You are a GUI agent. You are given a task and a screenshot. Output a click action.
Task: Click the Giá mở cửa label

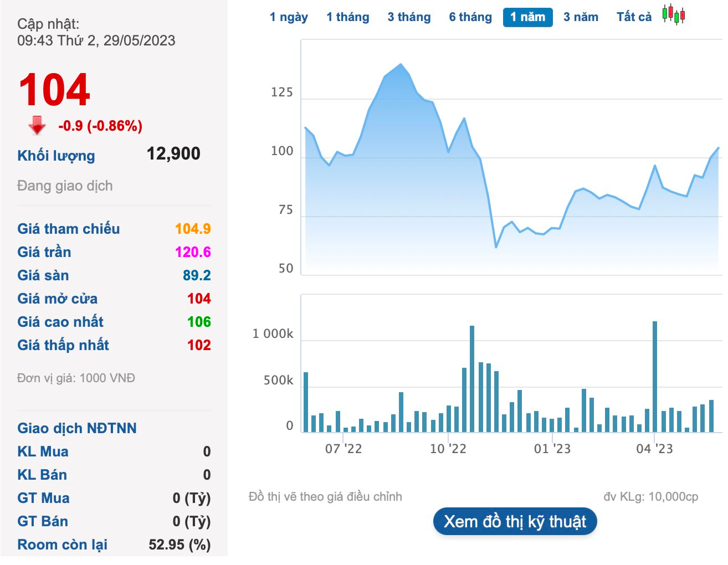click(57, 299)
